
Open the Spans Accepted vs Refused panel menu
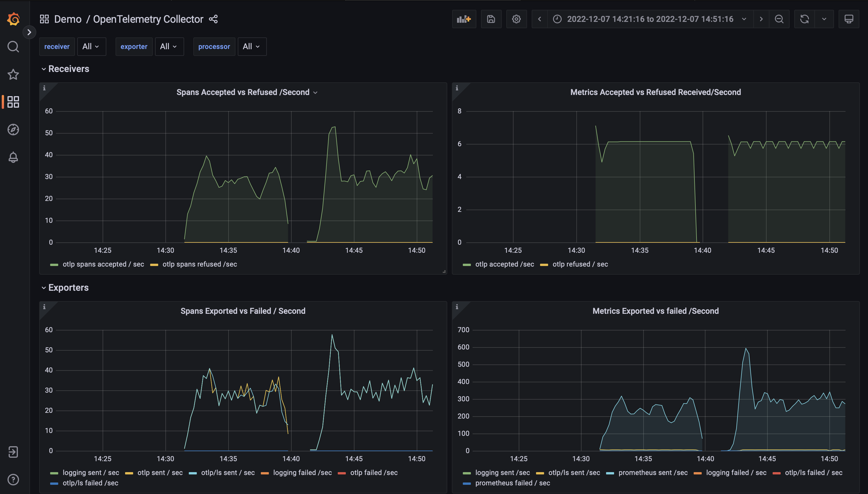coord(315,92)
